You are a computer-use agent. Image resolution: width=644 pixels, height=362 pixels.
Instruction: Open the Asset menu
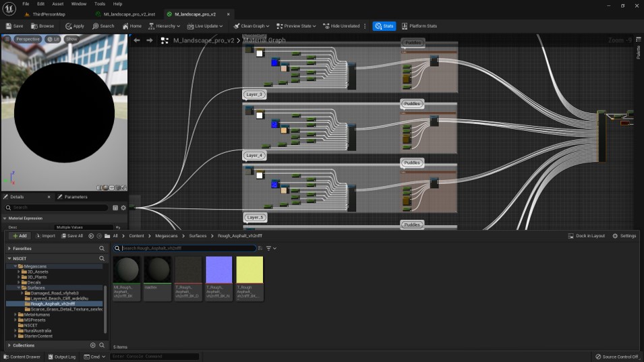click(x=58, y=4)
